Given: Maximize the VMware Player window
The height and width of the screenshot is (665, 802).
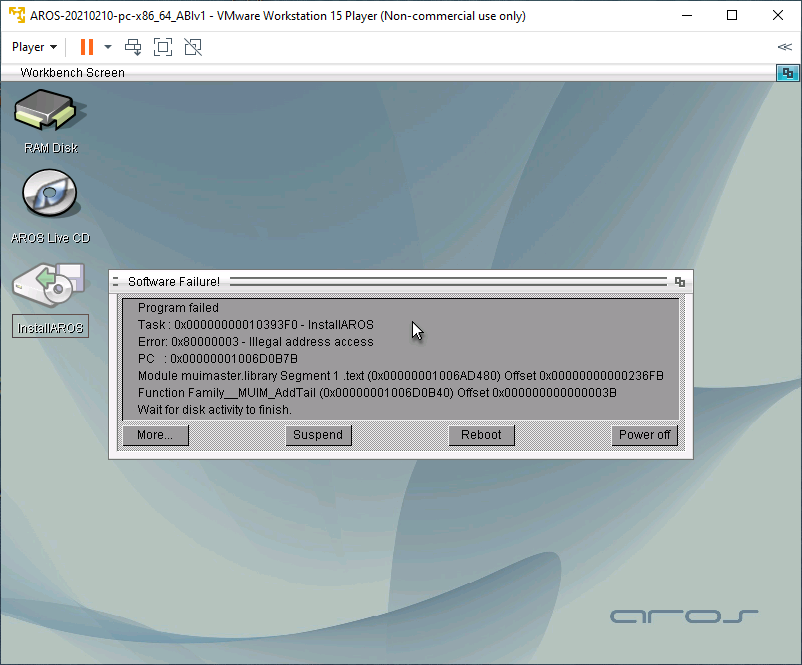Looking at the screenshot, I should click(732, 15).
